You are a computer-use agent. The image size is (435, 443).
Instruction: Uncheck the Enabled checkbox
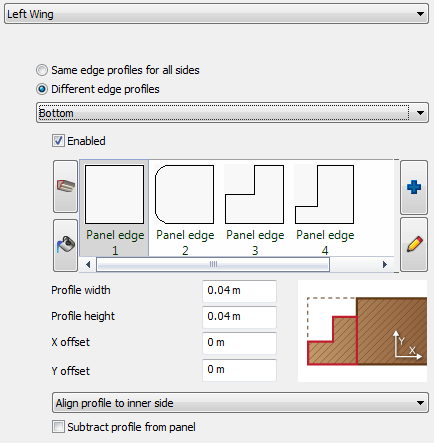[x=58, y=141]
